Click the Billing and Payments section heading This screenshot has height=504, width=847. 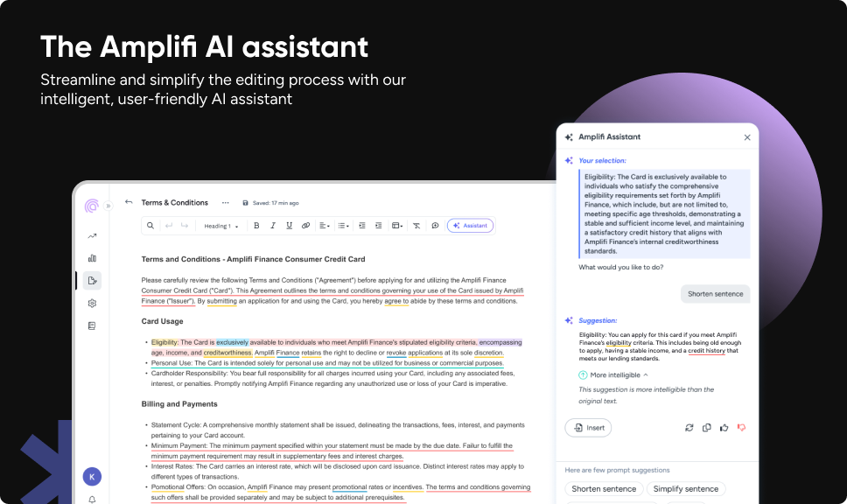(179, 404)
